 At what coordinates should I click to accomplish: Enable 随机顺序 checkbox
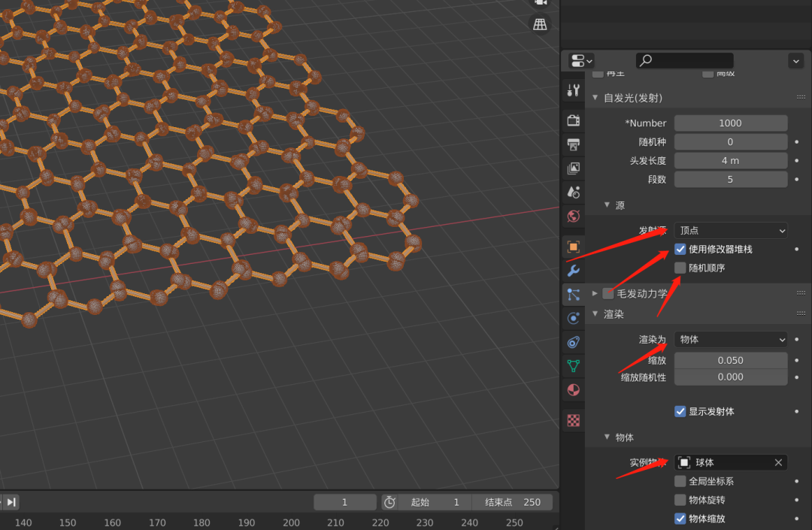680,268
